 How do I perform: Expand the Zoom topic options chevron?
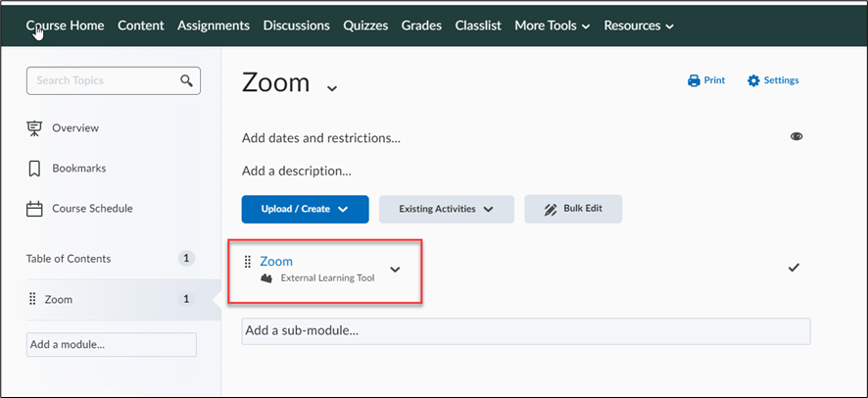point(395,270)
